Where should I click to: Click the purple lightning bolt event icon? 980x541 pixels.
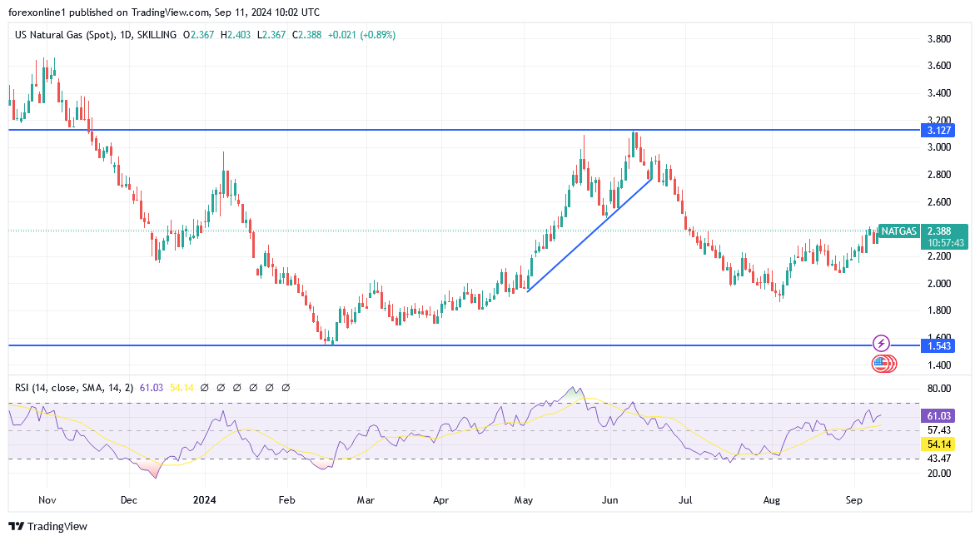coord(881,343)
